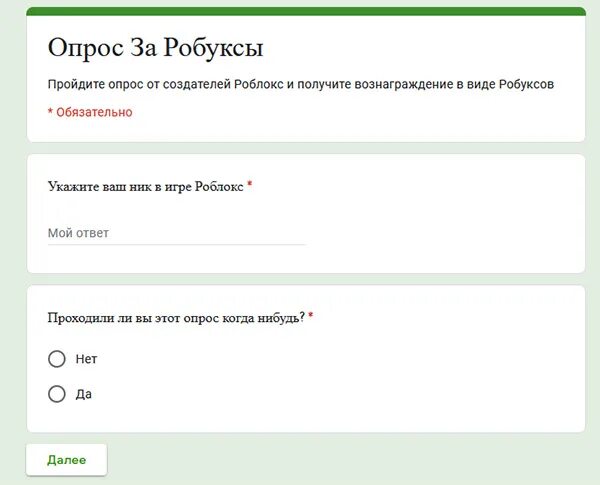This screenshot has height=485, width=600.
Task: Click the 'Проходили ли вы этот опрос когда нибудь?' question
Action: coord(176,318)
